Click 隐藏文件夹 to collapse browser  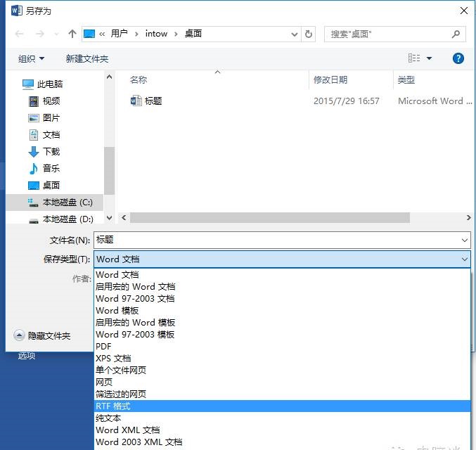point(42,335)
